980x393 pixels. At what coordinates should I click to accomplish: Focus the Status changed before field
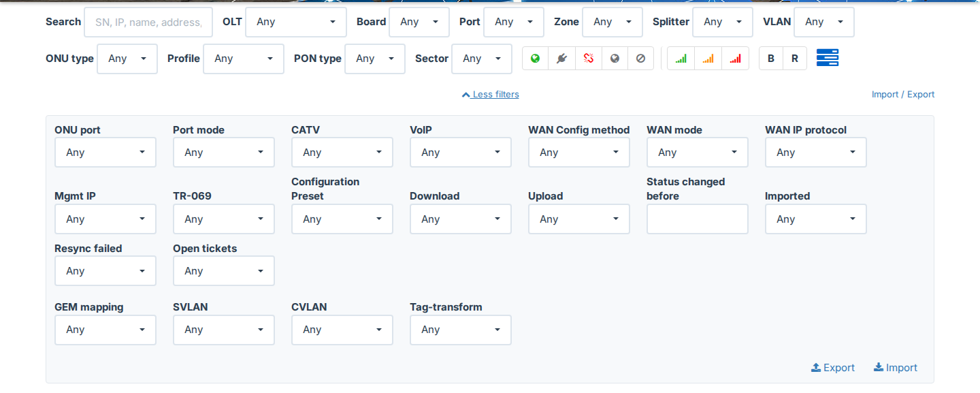[x=698, y=219]
